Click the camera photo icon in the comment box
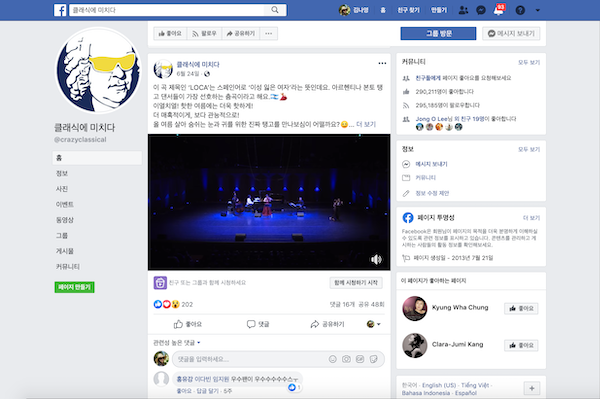 point(346,359)
